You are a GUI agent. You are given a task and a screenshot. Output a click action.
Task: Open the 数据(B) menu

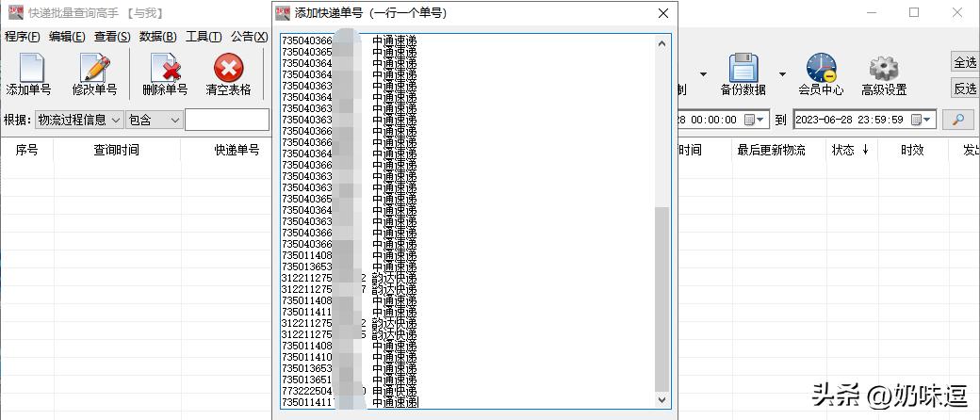(x=158, y=37)
